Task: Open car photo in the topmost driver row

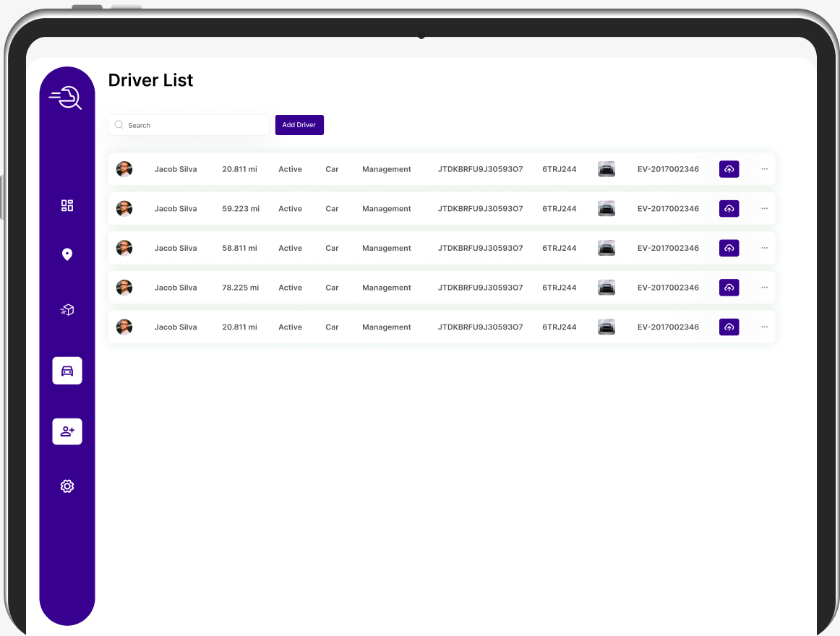Action: (607, 169)
